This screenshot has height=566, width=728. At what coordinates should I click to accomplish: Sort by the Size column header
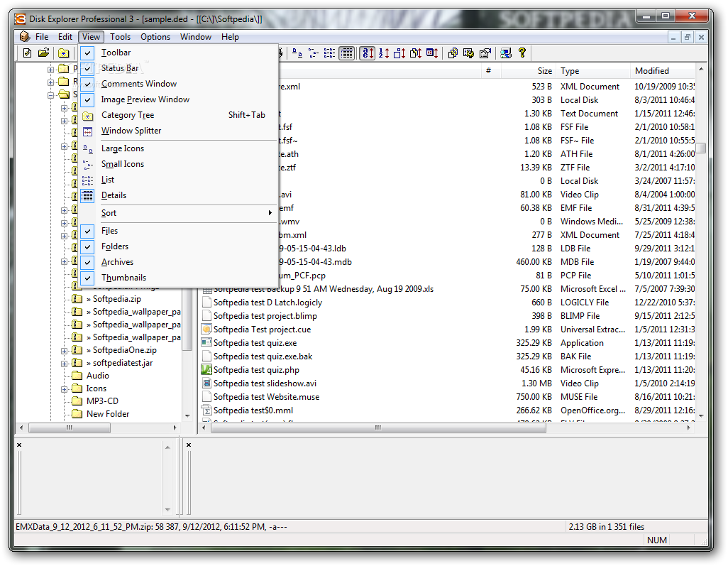(529, 71)
